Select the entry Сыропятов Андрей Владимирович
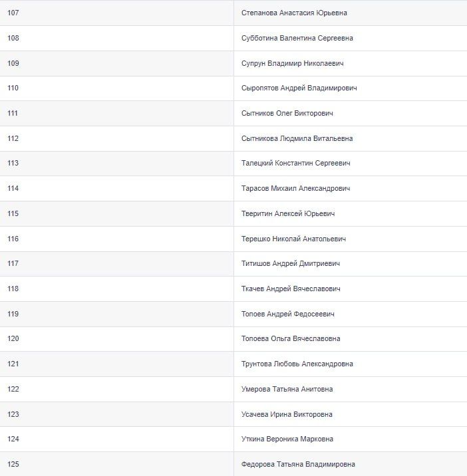This screenshot has width=467, height=476. [299, 88]
